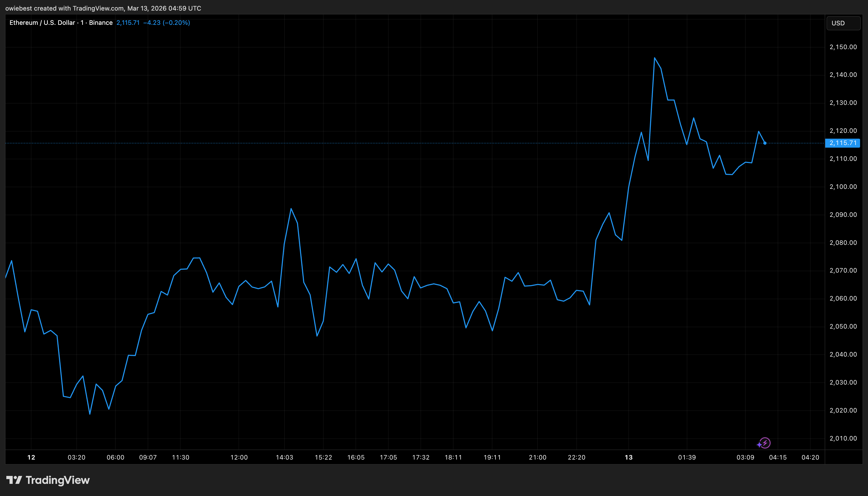Click the 2,100.00 price scale label

[843, 187]
